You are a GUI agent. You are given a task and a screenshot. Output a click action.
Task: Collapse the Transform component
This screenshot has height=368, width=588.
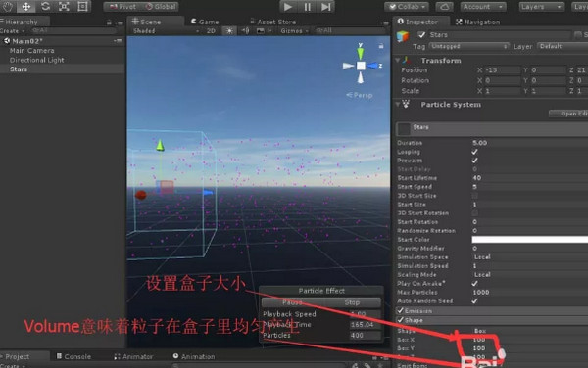coord(398,60)
